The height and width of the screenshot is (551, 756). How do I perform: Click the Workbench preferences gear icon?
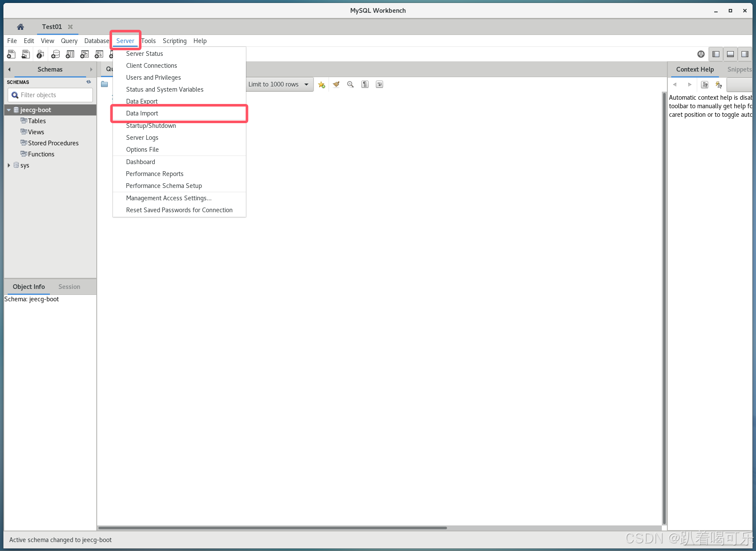point(701,54)
